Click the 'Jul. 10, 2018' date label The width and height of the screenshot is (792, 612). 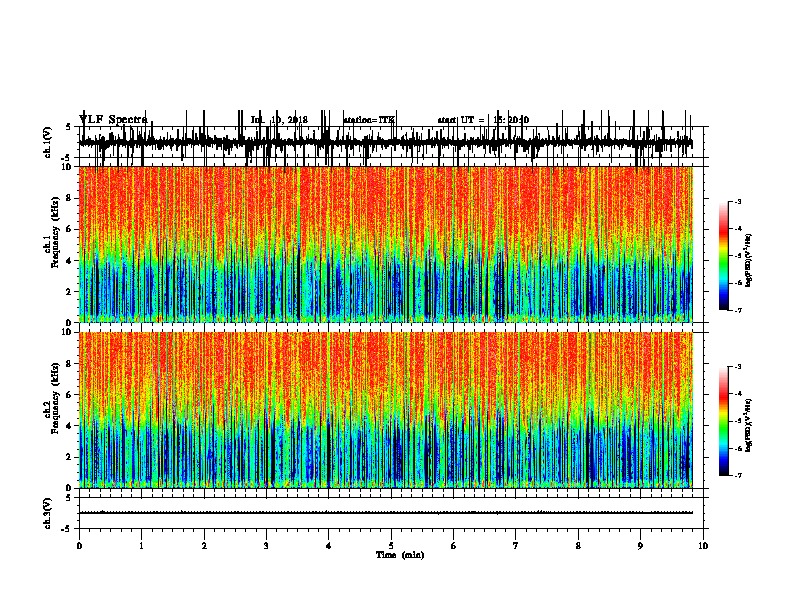point(279,120)
